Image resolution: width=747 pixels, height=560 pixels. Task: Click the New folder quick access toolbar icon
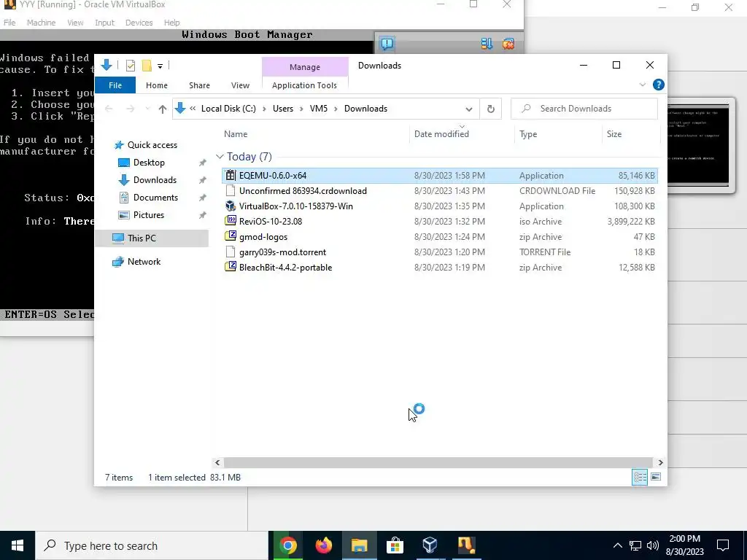point(147,66)
